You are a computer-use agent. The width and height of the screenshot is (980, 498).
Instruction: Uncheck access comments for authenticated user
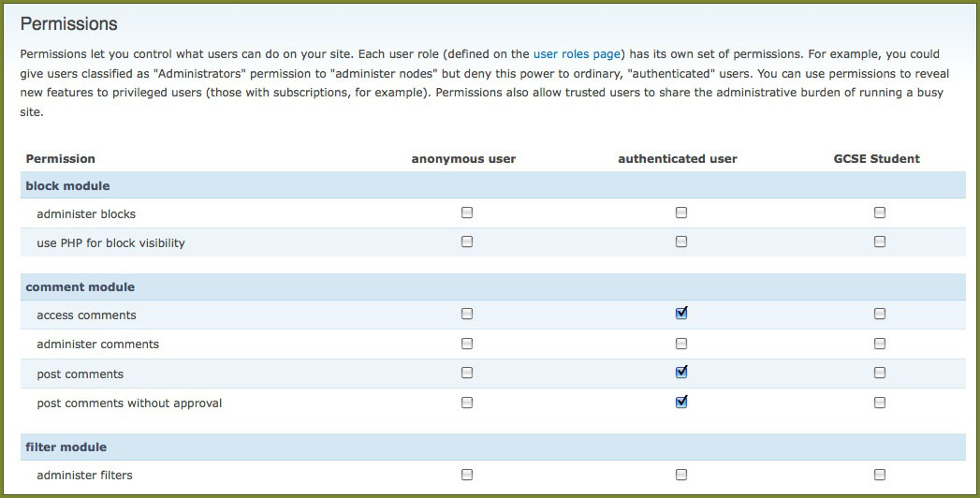(x=681, y=314)
